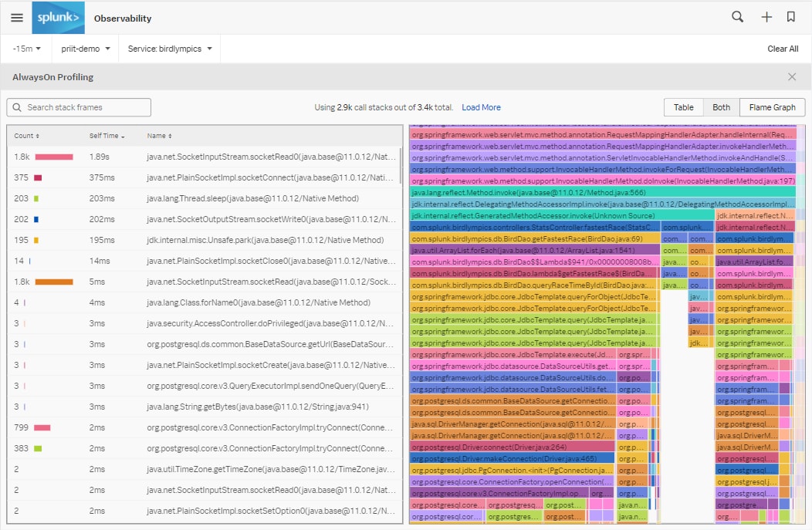Click the Load More link

[x=481, y=107]
